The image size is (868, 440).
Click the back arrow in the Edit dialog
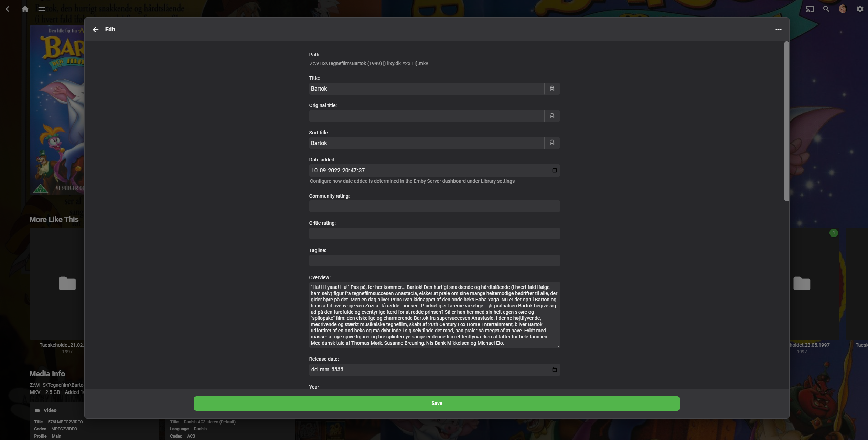coord(95,29)
